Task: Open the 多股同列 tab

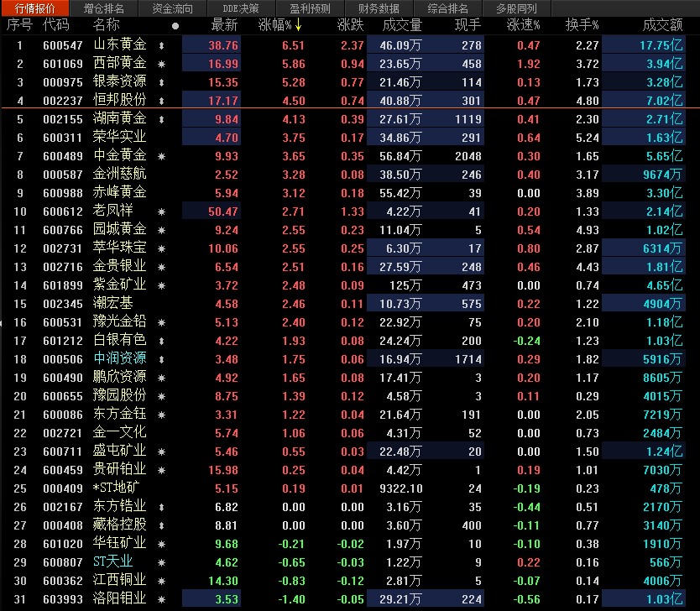Action: [516, 8]
